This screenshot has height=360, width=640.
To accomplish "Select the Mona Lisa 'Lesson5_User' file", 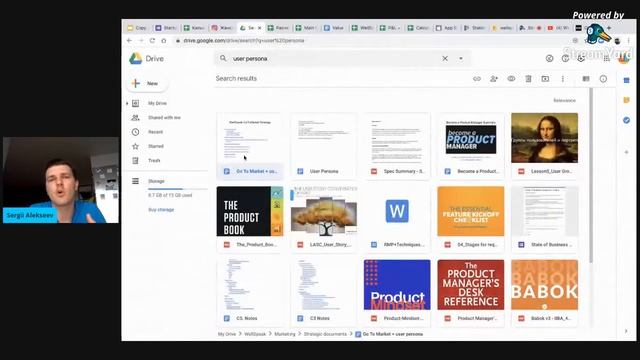I will pos(544,146).
